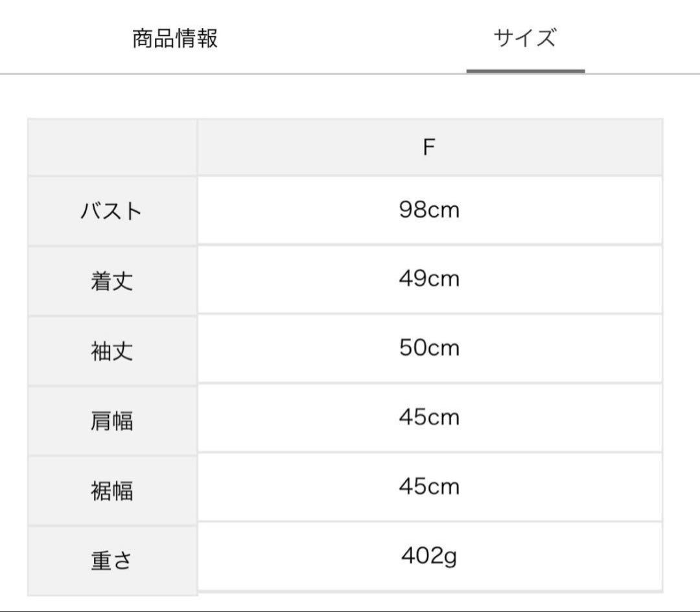This screenshot has height=612, width=700.
Task: Select the 402g weight value
Action: [x=430, y=556]
